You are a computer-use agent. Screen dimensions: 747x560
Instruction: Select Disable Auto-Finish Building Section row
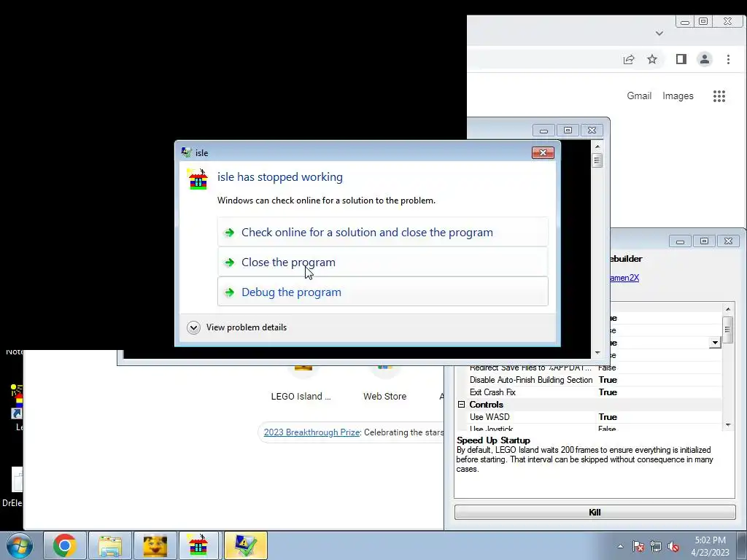click(x=589, y=379)
